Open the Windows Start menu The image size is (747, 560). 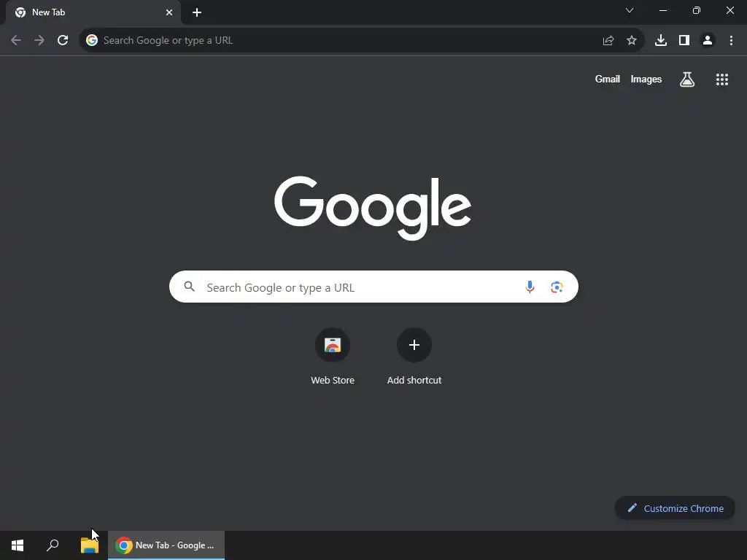18,545
